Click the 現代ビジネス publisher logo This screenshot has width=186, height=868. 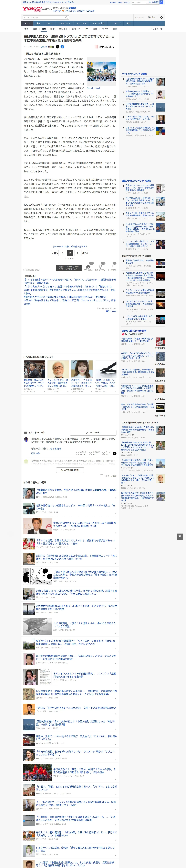pos(104,47)
